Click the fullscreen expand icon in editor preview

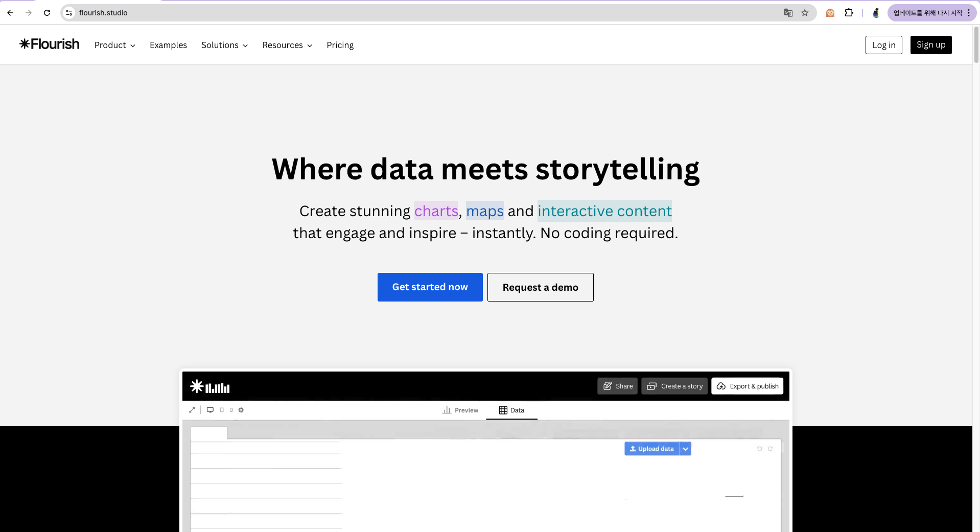(192, 410)
